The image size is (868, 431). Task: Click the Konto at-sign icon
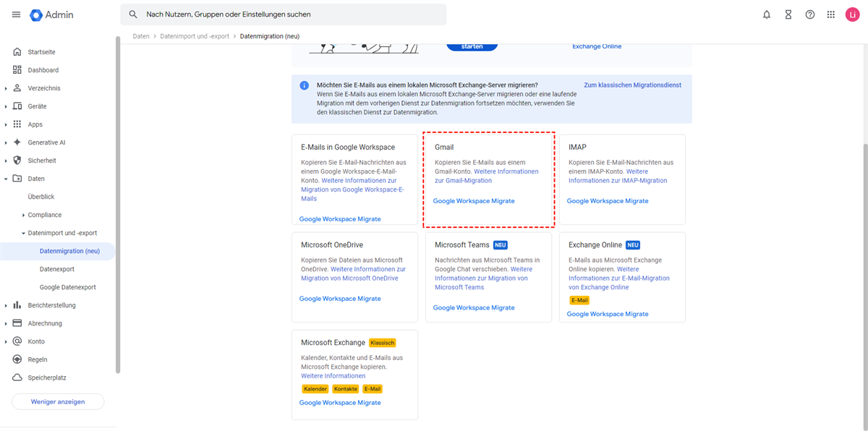17,341
